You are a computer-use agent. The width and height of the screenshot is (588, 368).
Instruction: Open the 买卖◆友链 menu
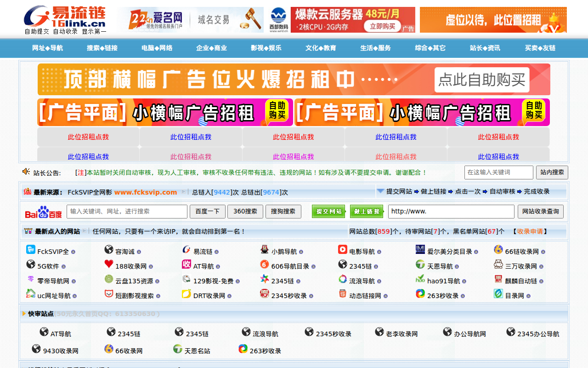click(540, 48)
